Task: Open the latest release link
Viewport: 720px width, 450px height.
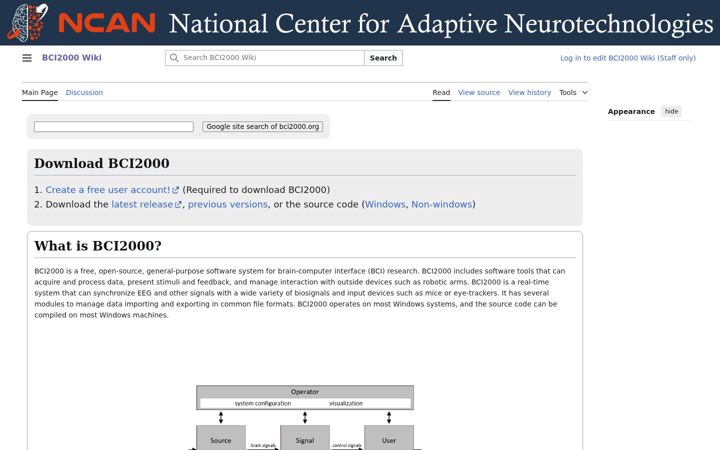Action: (x=146, y=204)
